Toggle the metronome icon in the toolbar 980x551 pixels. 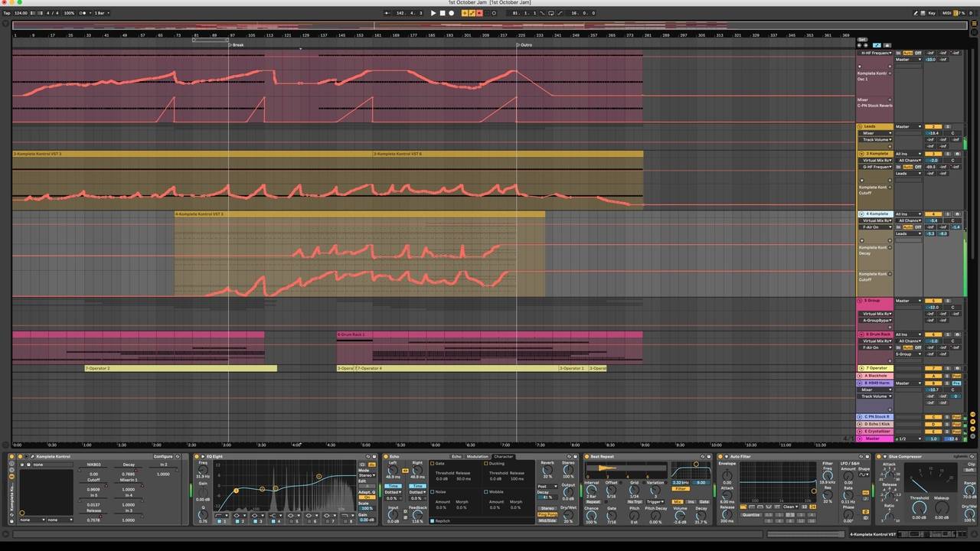pos(82,13)
